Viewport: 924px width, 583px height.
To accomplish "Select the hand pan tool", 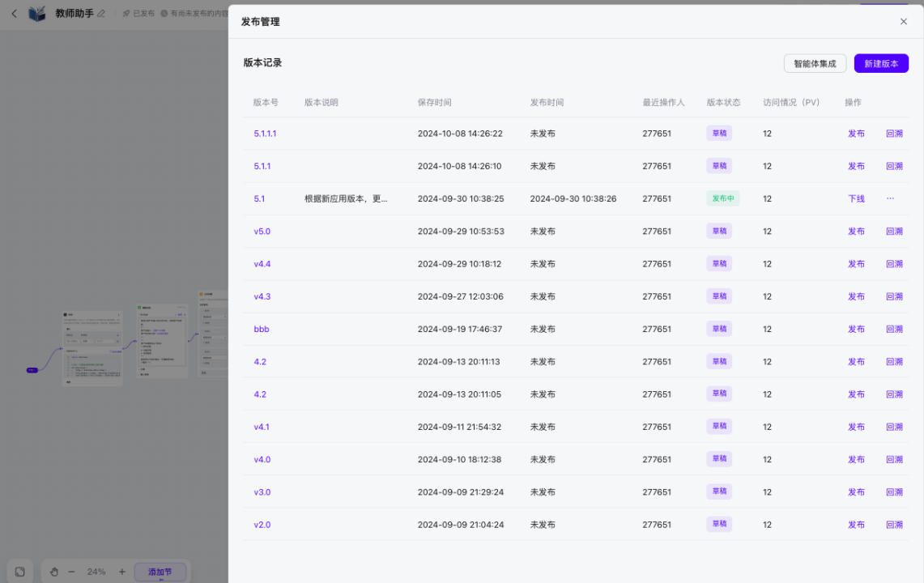I will (x=54, y=572).
